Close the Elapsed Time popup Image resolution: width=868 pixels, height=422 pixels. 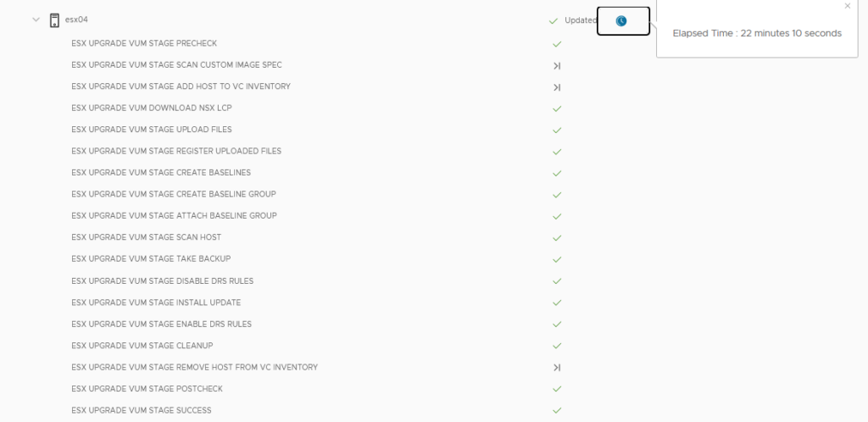[847, 6]
